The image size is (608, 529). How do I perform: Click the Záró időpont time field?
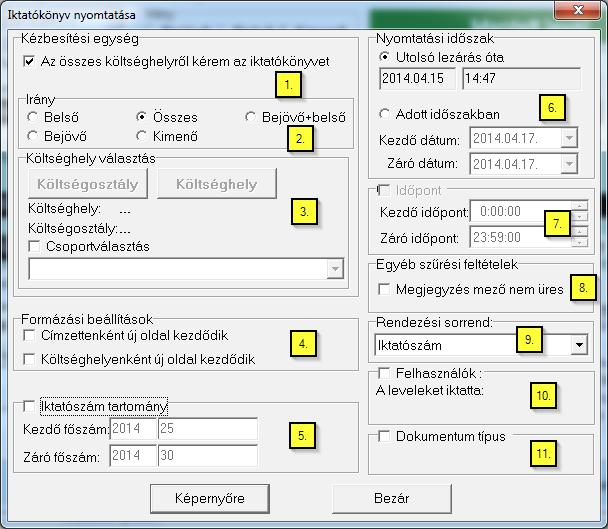pos(520,237)
